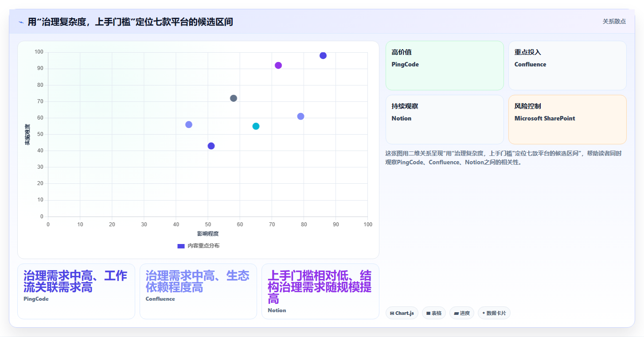644x337 pixels.
Task: Click the lightning icon beside the header title
Action: tap(21, 22)
